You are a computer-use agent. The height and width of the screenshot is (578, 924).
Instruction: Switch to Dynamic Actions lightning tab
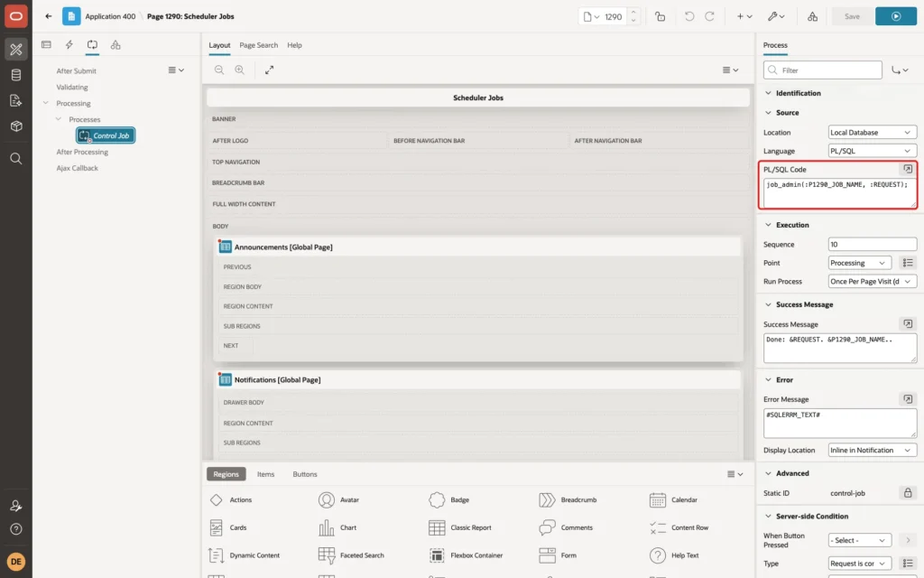tap(69, 45)
